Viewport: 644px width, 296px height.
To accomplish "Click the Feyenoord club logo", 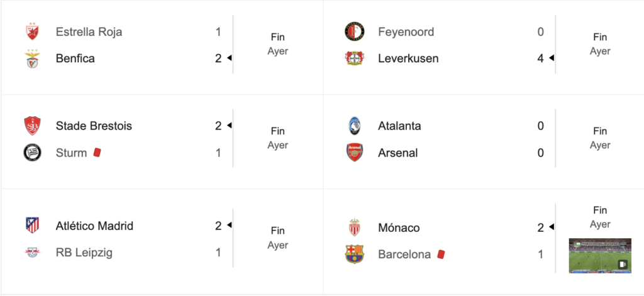I will 355,31.
